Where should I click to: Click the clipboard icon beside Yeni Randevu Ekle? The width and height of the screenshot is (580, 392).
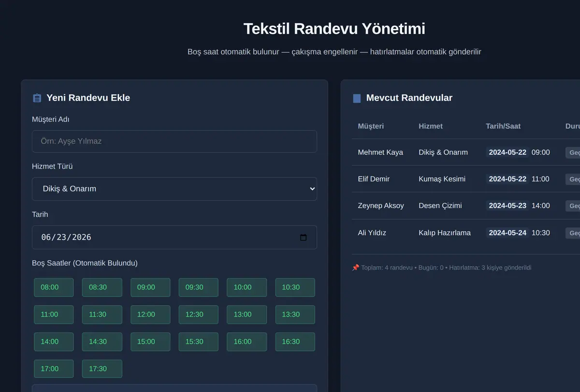(x=37, y=98)
